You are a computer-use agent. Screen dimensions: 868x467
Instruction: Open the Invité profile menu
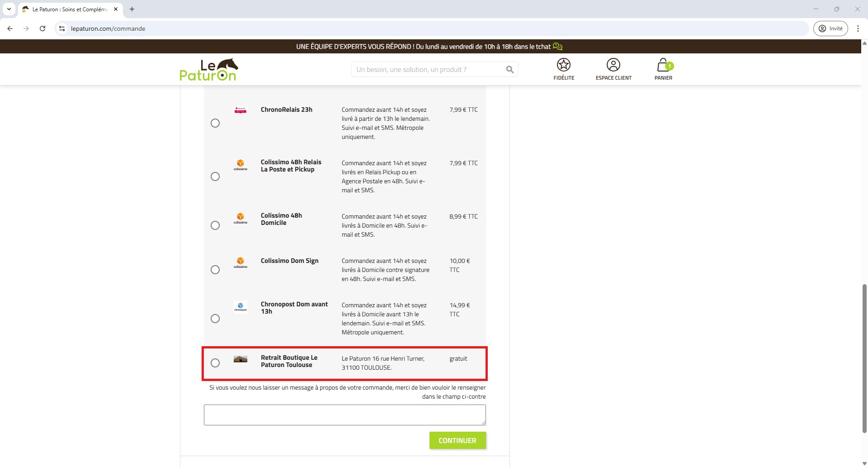tap(830, 29)
